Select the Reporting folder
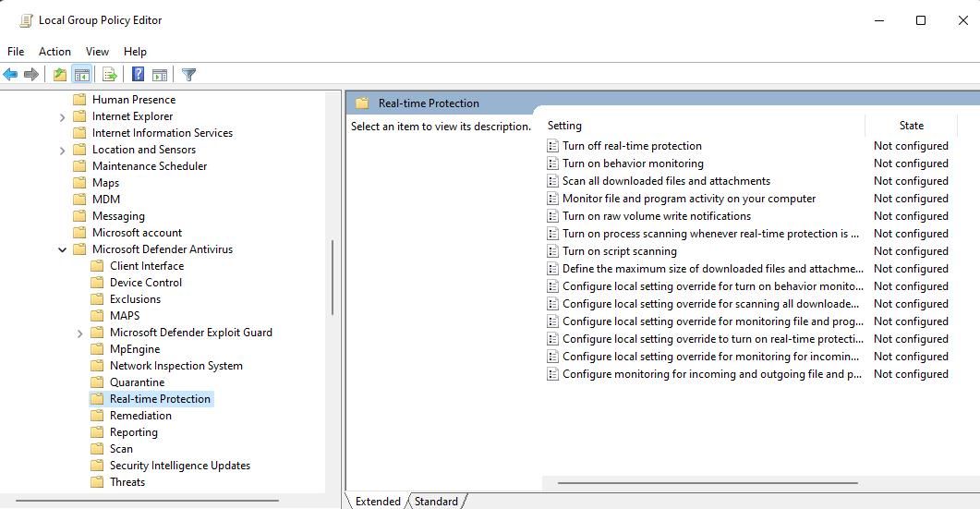Image resolution: width=980 pixels, height=509 pixels. [x=134, y=432]
